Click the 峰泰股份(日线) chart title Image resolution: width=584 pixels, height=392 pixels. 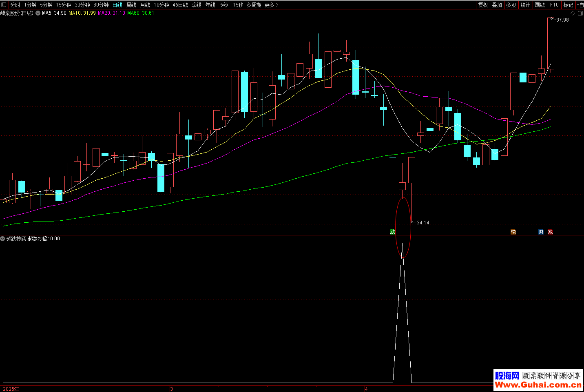click(x=17, y=13)
